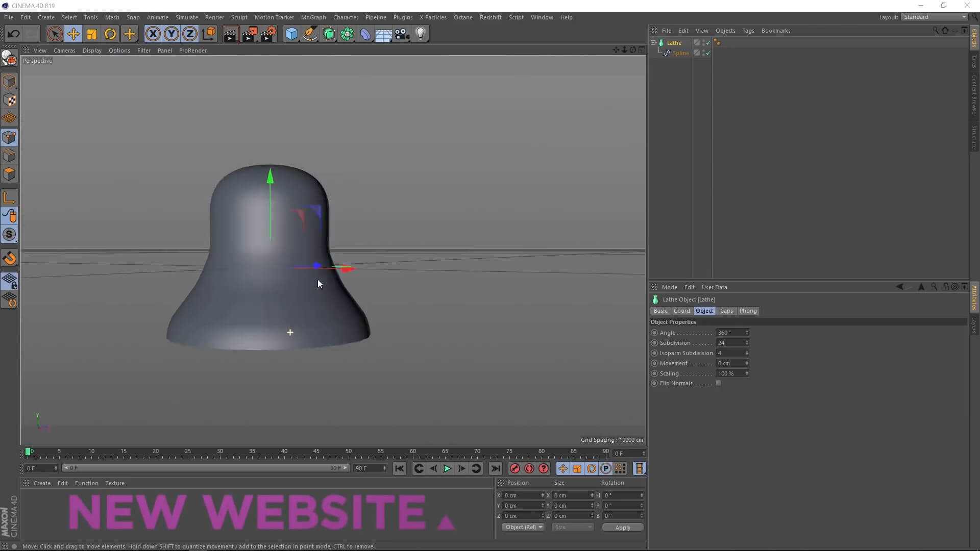This screenshot has width=980, height=551.
Task: Open the Layout dropdown showing Standard
Action: tap(934, 17)
